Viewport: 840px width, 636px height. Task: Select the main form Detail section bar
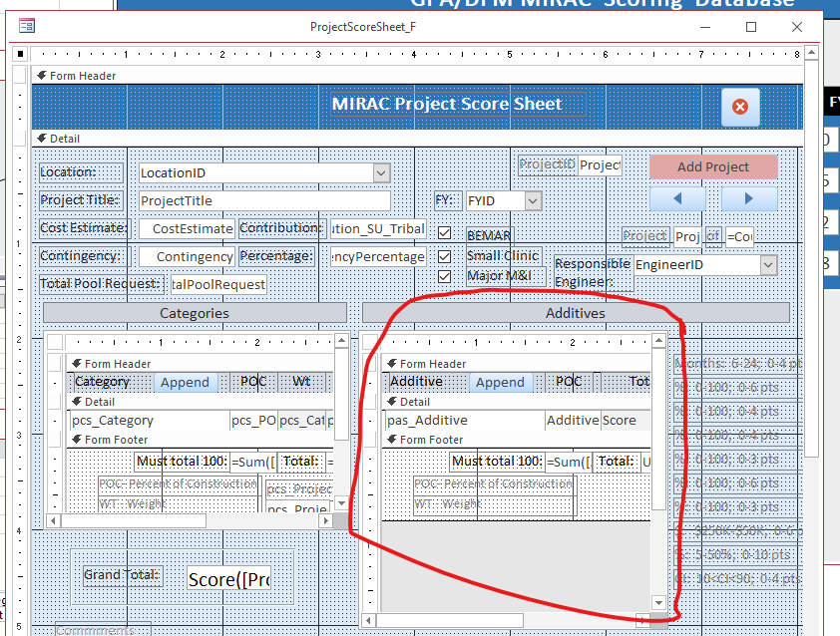pyautogui.click(x=417, y=139)
